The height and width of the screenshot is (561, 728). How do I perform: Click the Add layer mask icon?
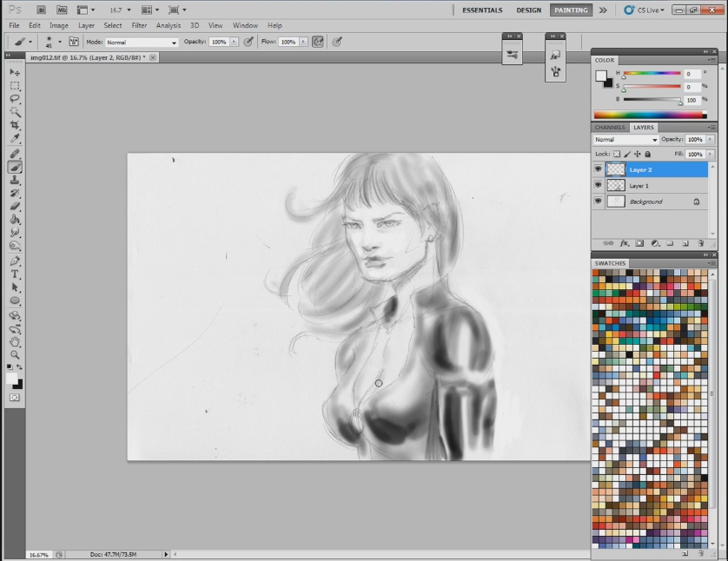click(640, 243)
